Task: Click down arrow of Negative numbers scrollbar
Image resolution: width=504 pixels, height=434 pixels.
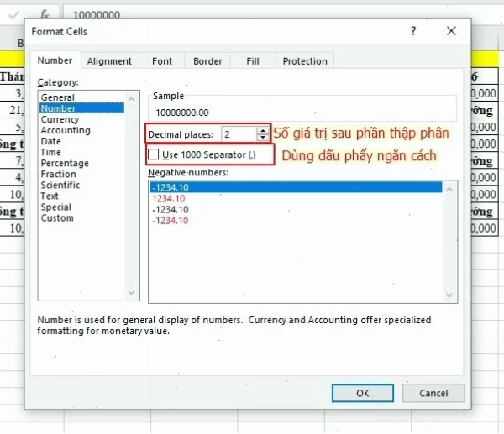Action: tap(449, 295)
